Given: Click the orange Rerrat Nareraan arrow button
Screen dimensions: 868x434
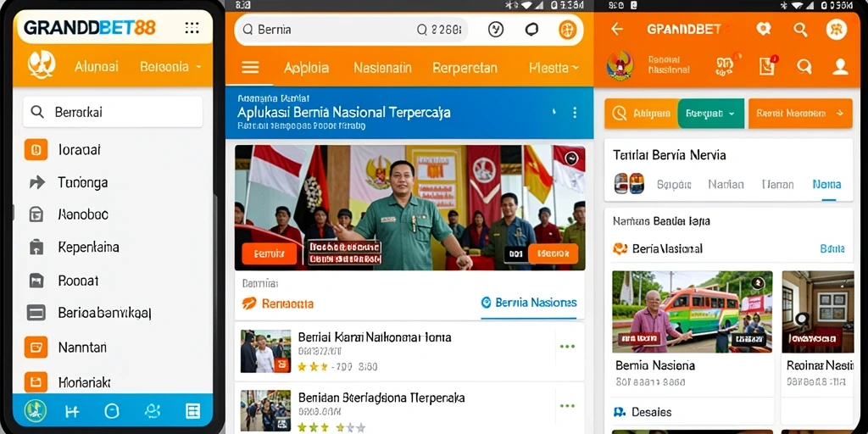Looking at the screenshot, I should pos(800,114).
